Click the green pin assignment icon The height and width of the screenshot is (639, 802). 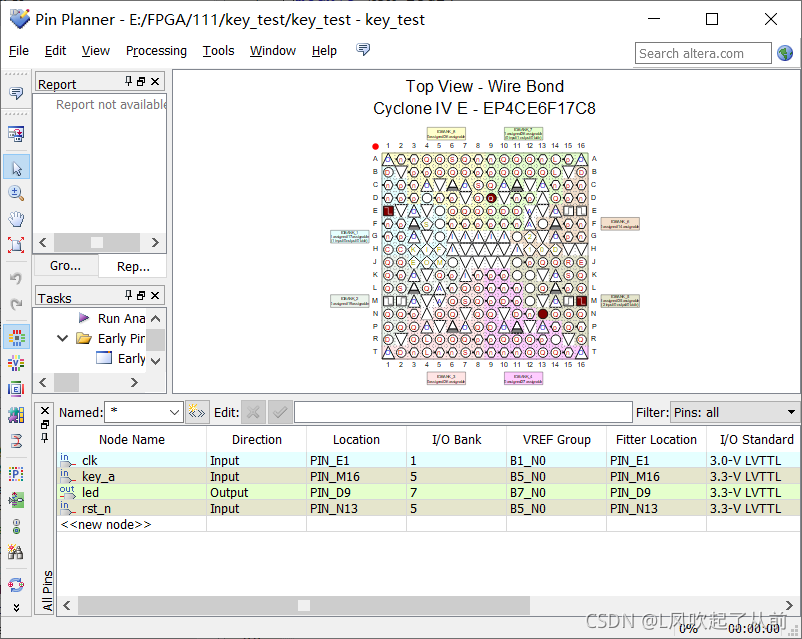16,500
